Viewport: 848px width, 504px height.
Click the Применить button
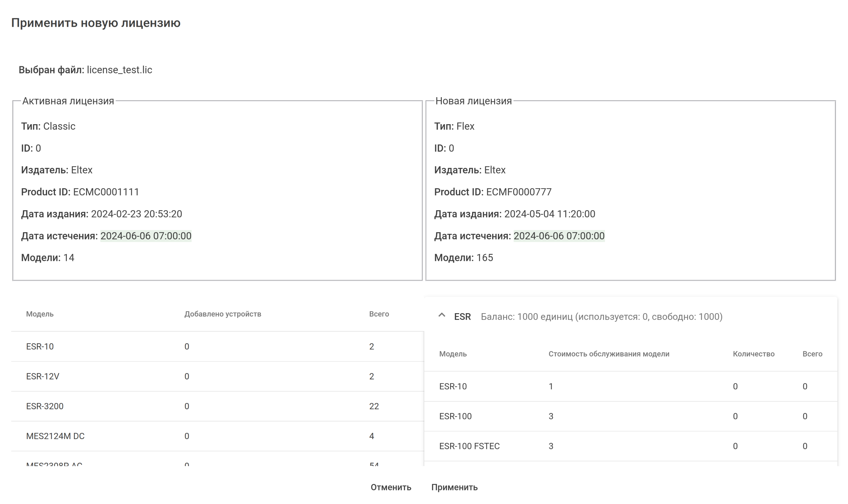(x=454, y=487)
